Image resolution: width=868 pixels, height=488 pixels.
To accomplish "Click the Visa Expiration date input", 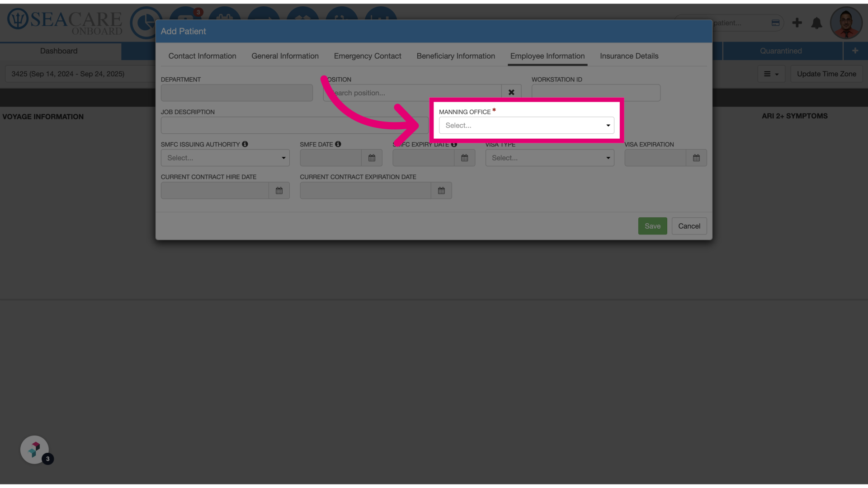I will click(655, 158).
